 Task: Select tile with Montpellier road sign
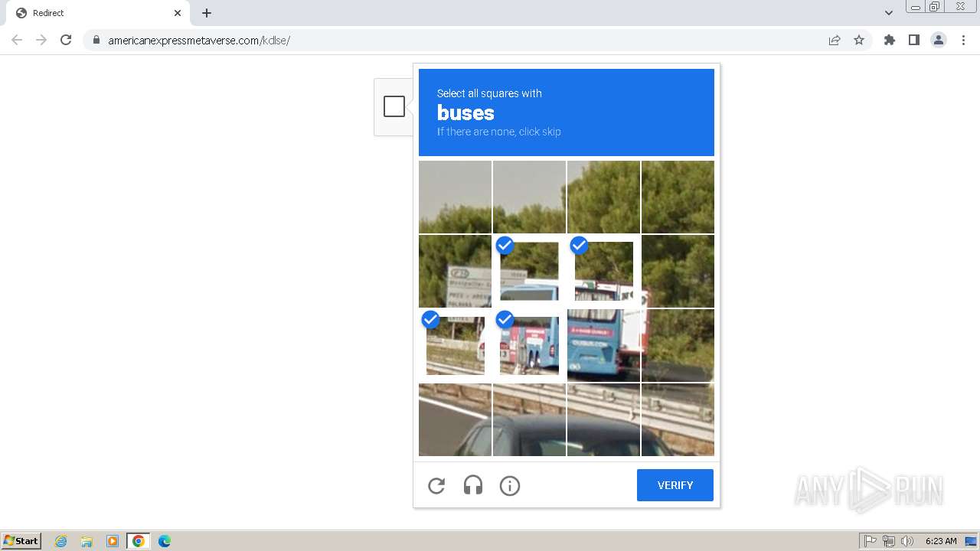pos(455,271)
